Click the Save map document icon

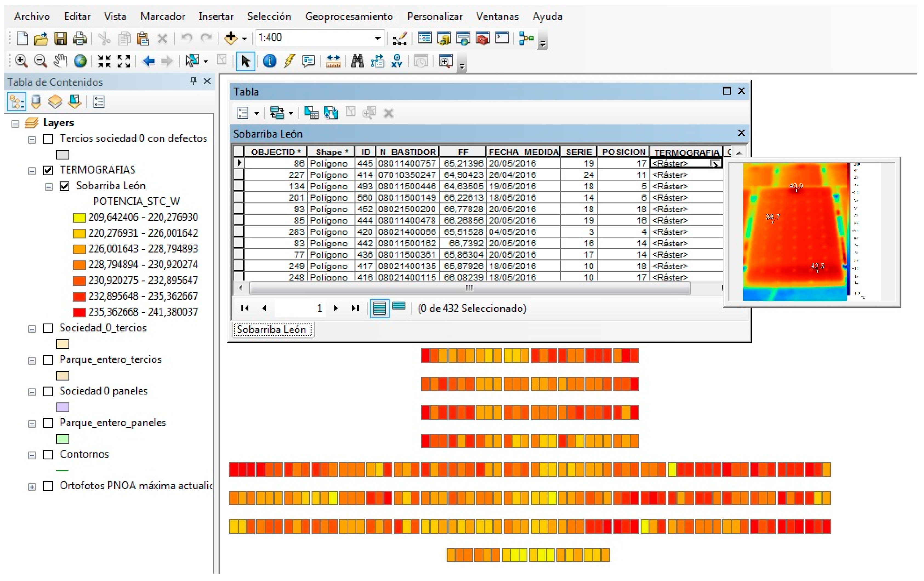pos(60,38)
